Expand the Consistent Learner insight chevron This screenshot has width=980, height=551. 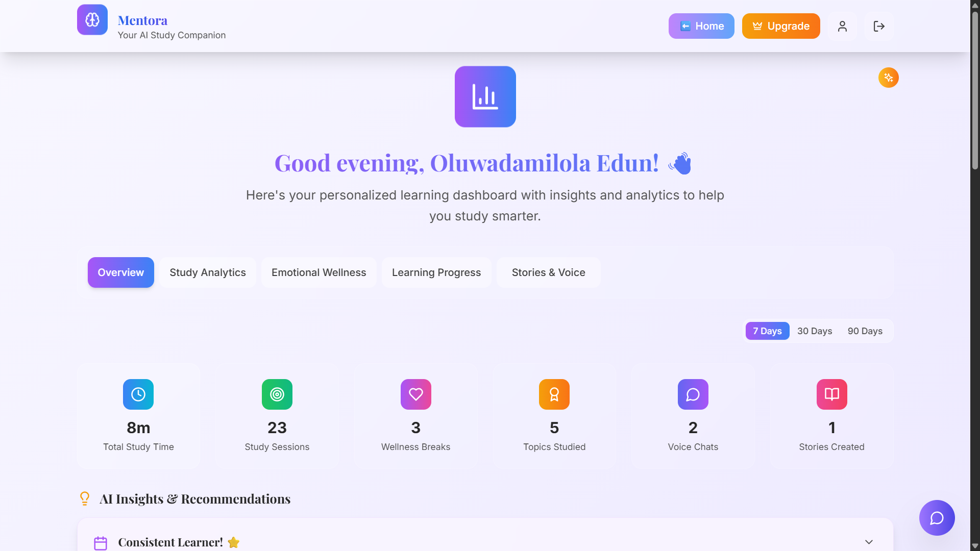(x=869, y=542)
